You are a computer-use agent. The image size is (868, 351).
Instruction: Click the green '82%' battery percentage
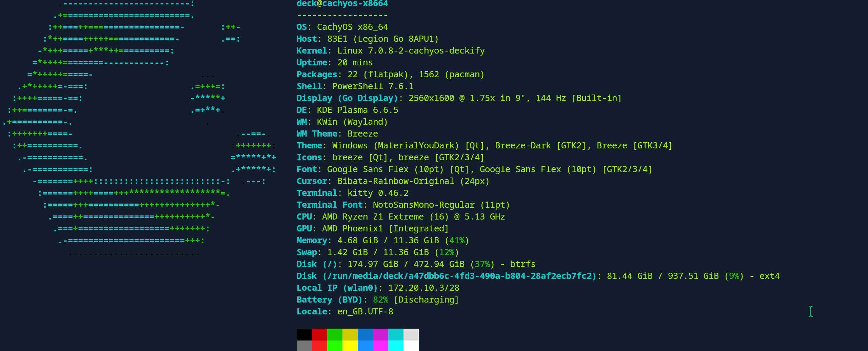coord(380,300)
